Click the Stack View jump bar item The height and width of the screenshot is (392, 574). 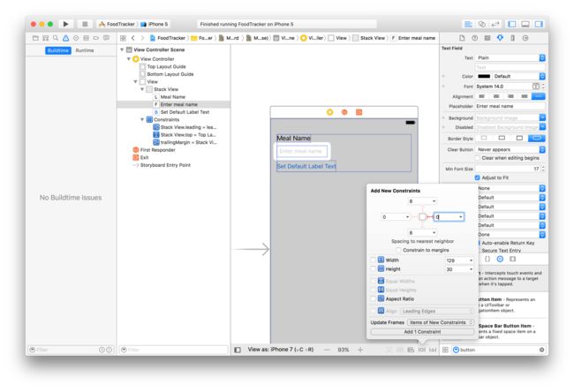(369, 38)
